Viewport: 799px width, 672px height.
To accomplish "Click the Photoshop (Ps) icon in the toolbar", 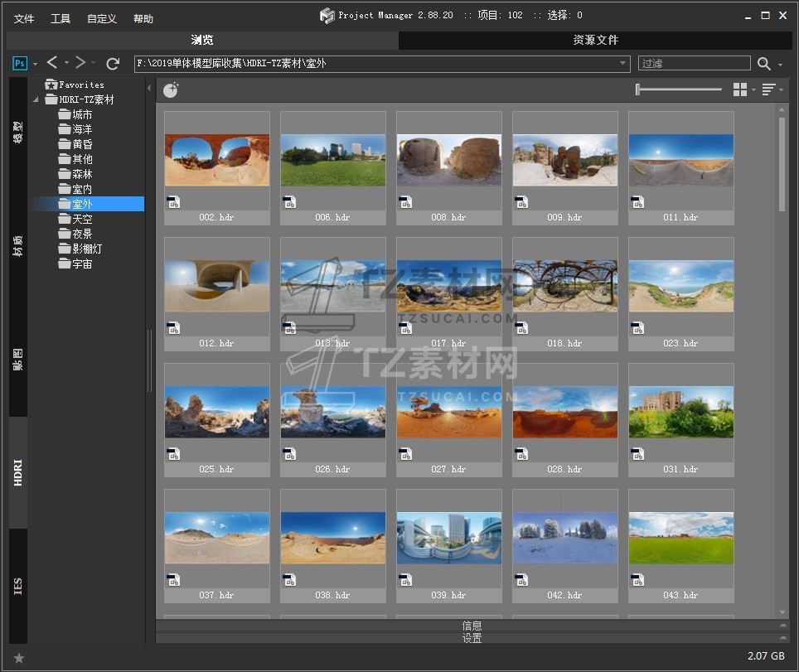I will pyautogui.click(x=19, y=63).
